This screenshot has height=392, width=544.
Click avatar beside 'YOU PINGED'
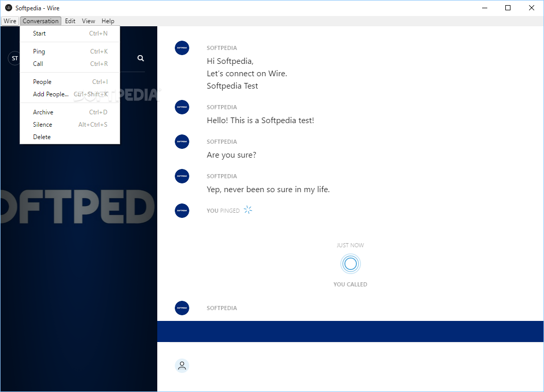(x=182, y=210)
